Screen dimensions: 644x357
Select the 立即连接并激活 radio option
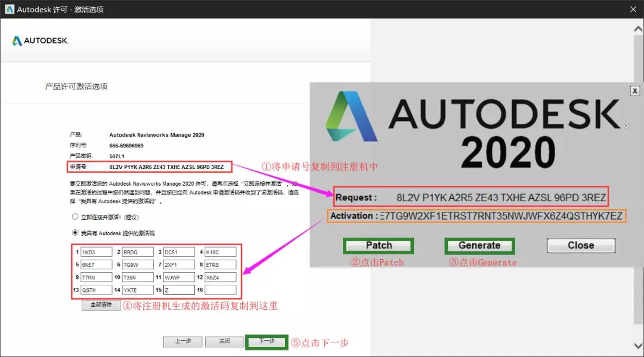(x=75, y=217)
